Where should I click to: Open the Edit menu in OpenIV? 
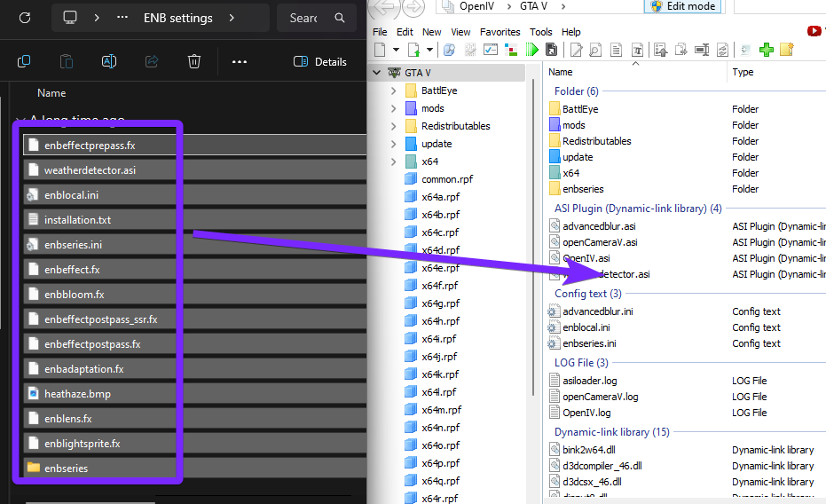click(405, 32)
